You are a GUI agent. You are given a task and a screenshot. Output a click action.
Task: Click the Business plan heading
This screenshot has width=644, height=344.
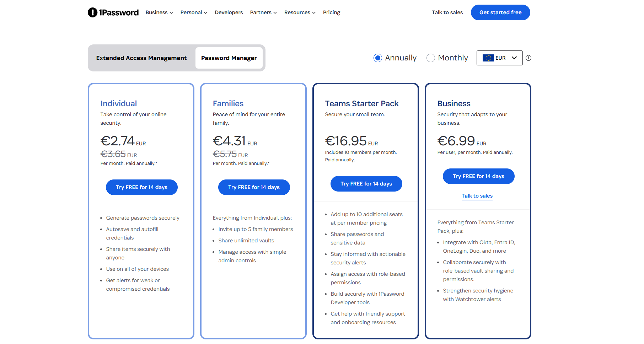pos(454,103)
